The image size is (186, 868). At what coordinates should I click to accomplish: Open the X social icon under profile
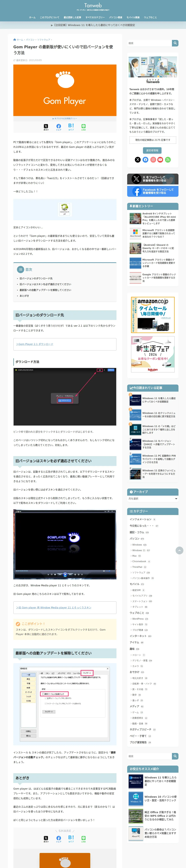[138, 160]
